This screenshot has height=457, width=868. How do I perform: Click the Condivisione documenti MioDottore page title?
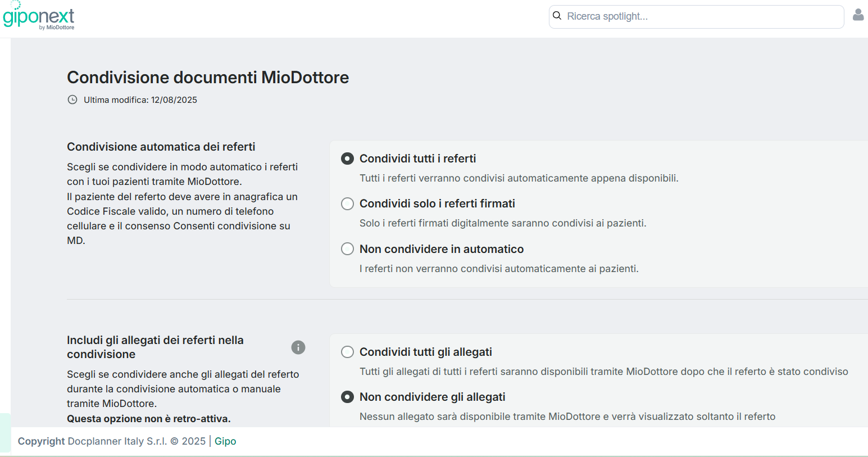[x=208, y=78]
